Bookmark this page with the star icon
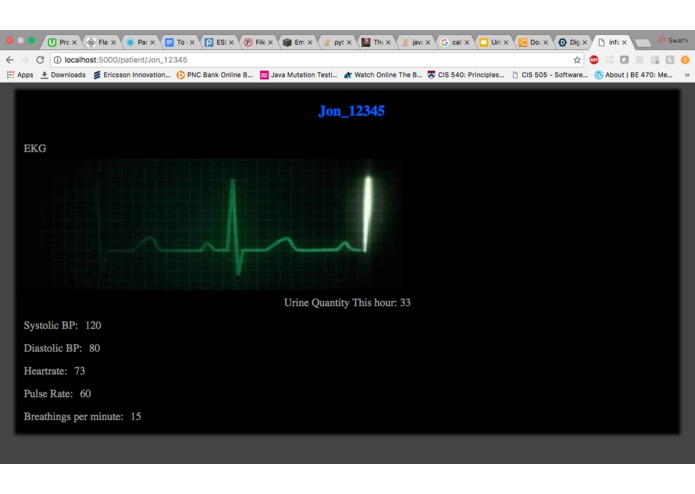This screenshot has width=695, height=494. pos(577,60)
